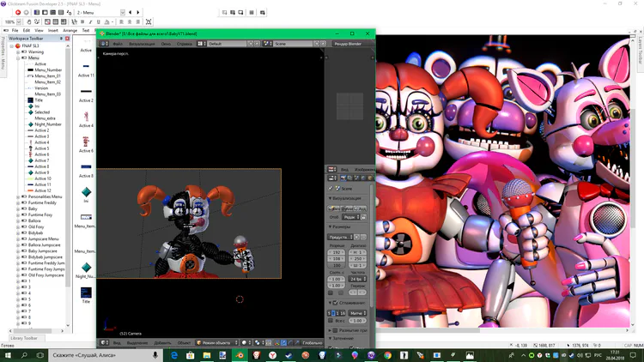Open the View menu in Fusion
The image size is (644, 362).
coord(39,30)
